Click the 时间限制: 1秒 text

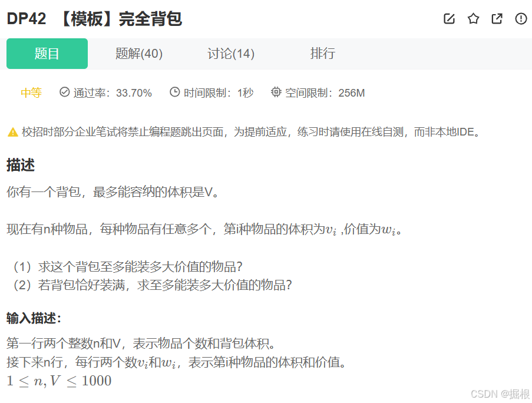(219, 93)
